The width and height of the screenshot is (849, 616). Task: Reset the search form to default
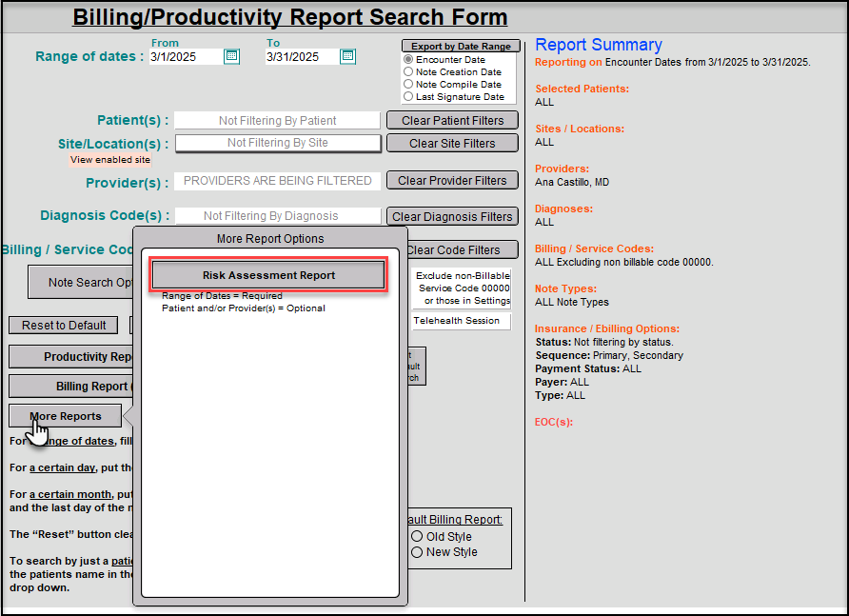[63, 326]
